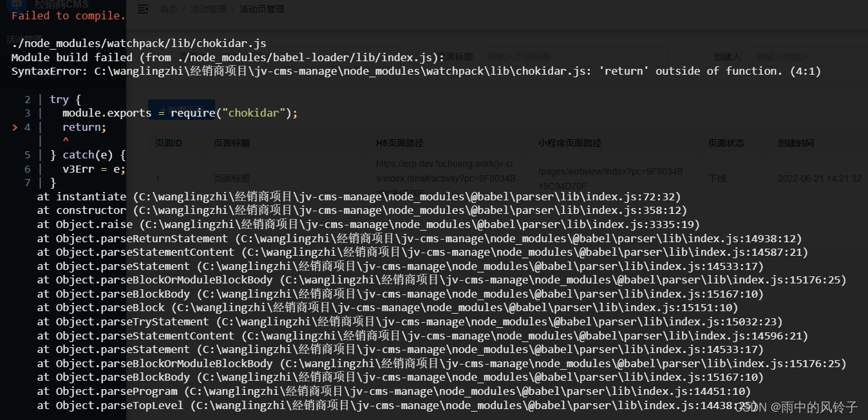Click the 页面ID column header
The height and width of the screenshot is (420, 868).
coord(169,143)
